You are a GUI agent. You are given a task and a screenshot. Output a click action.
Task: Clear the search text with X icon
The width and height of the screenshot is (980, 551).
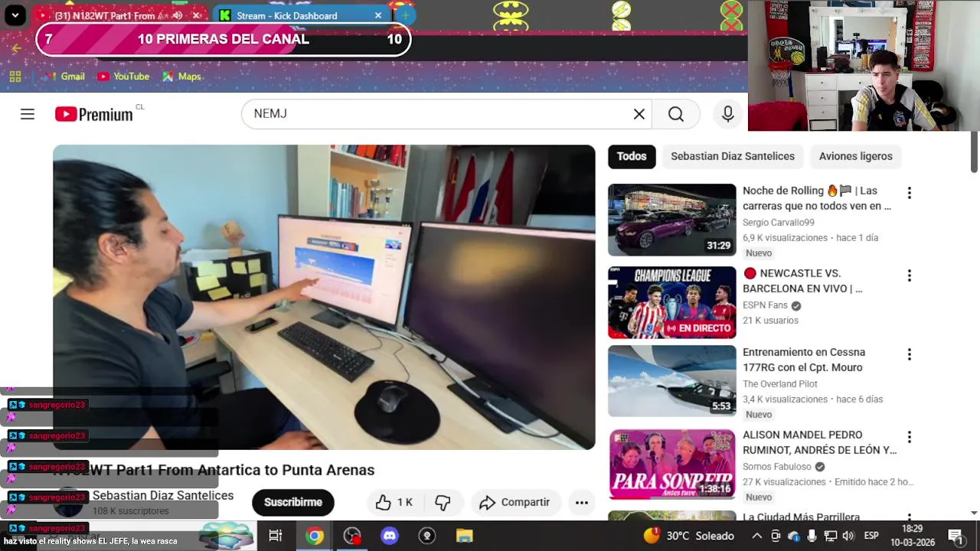639,114
